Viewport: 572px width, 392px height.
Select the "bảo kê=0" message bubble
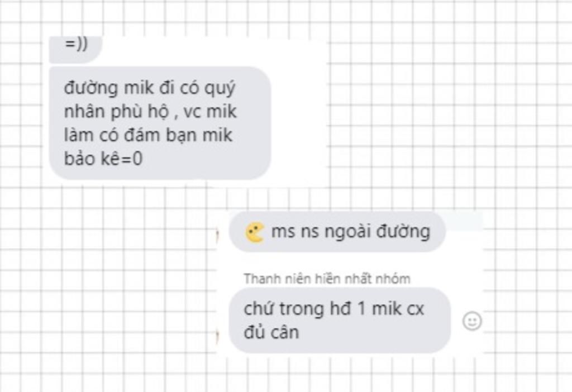point(160,123)
